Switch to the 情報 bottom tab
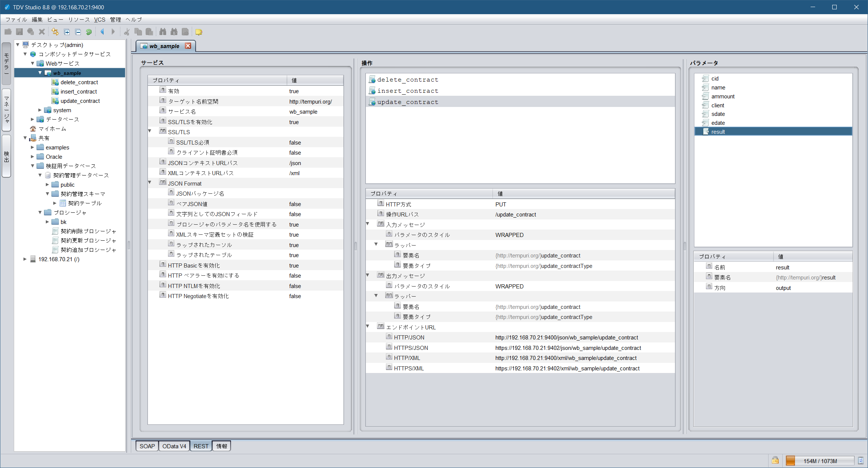 tap(222, 446)
